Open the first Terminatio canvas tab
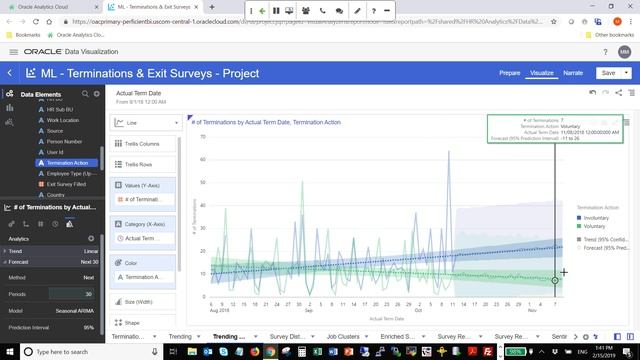640x360 pixels. click(x=128, y=337)
